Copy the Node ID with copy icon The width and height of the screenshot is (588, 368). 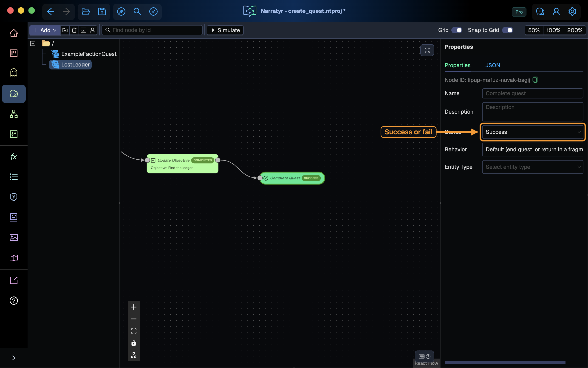click(x=535, y=80)
